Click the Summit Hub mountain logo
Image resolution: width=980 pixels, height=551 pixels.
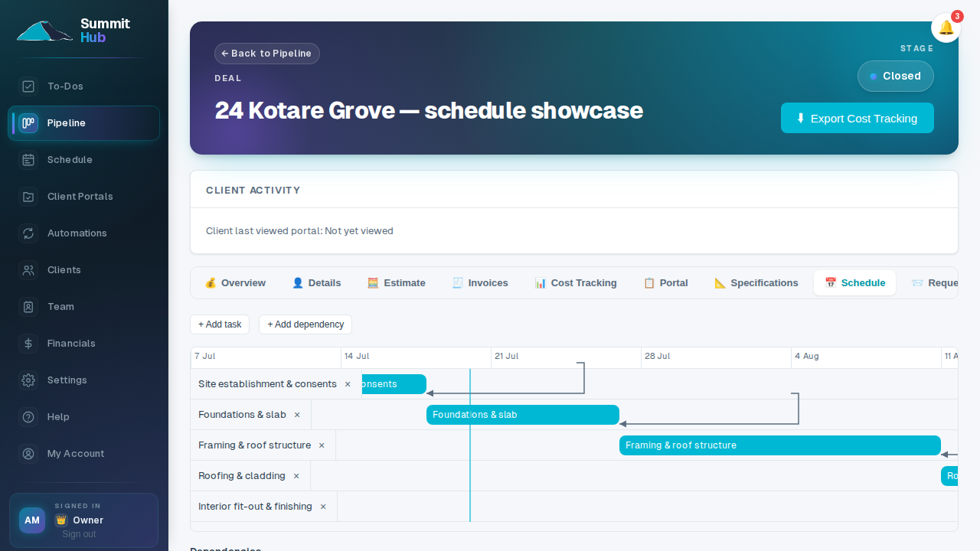tap(44, 31)
